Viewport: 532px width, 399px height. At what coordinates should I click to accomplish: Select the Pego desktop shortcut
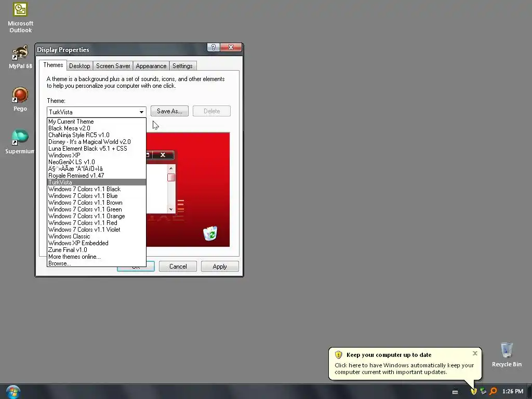click(x=20, y=99)
